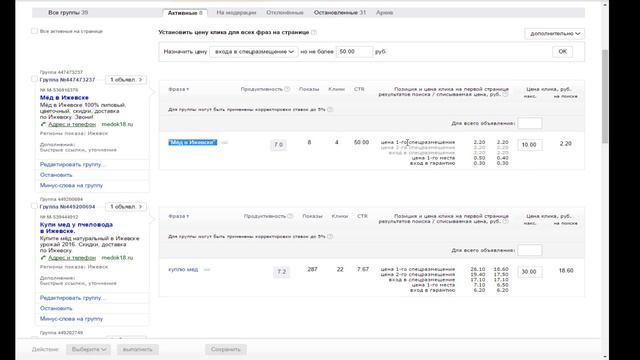
Task: Click bid field showing 10.00
Action: [x=530, y=144]
